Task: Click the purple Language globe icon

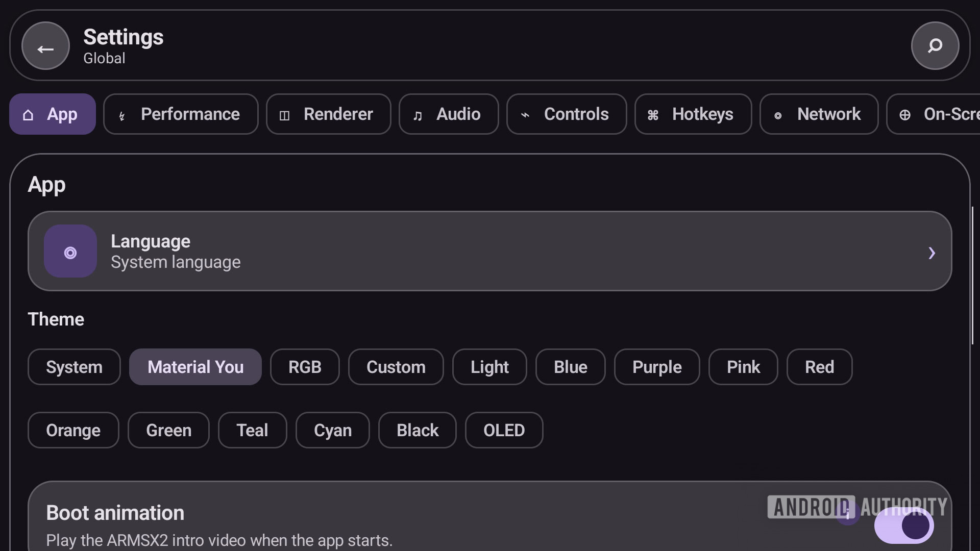Action: tap(70, 252)
